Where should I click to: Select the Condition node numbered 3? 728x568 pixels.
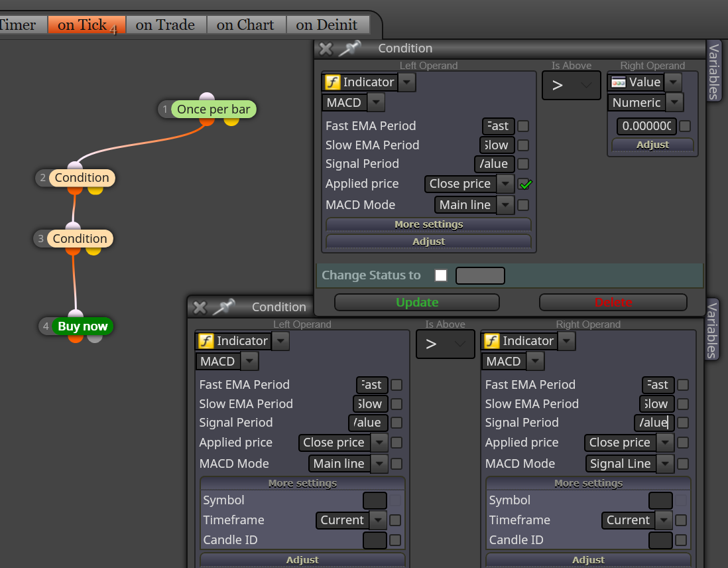[80, 238]
